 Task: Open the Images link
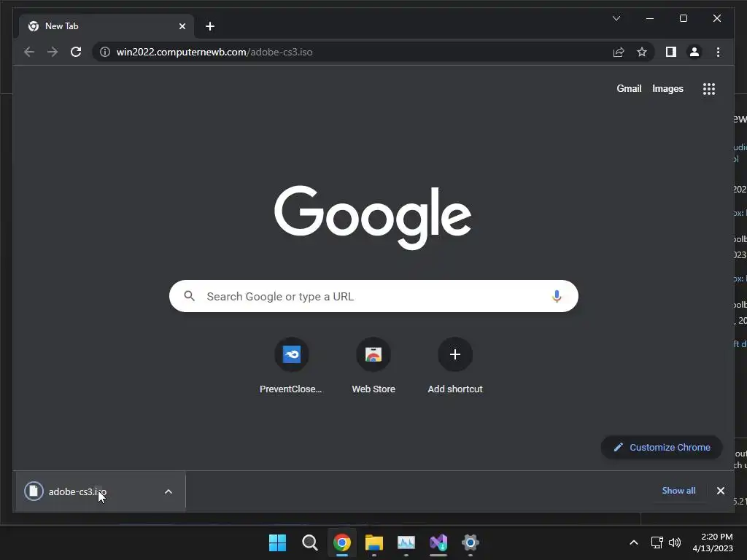[667, 88]
